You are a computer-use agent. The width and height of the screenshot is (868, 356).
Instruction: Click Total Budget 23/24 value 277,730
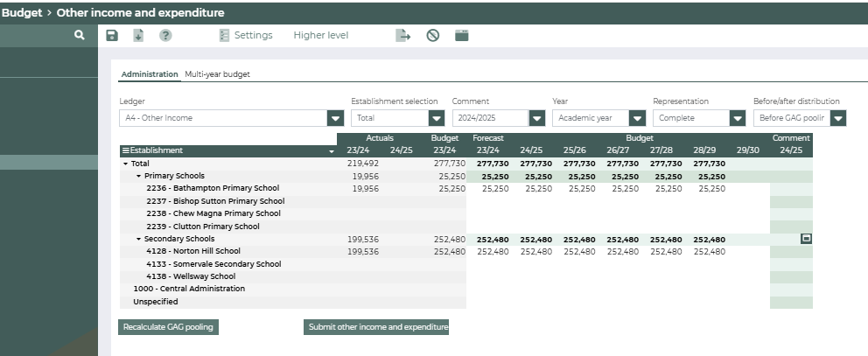click(x=450, y=164)
